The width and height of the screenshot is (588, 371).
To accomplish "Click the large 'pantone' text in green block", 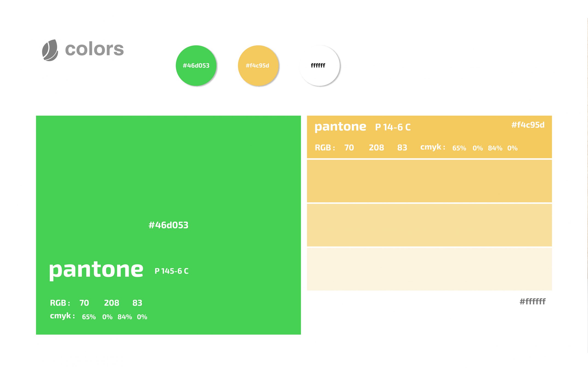I will pos(96,270).
